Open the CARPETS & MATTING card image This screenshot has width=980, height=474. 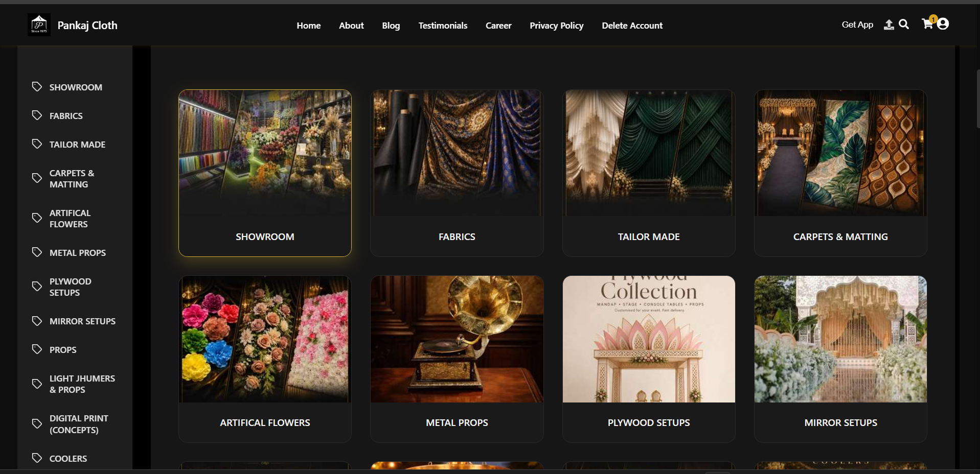coord(840,153)
